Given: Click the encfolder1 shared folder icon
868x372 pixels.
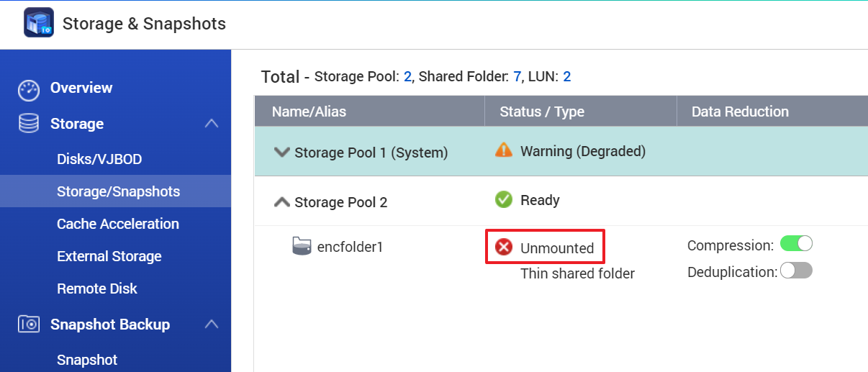Looking at the screenshot, I should tap(302, 247).
